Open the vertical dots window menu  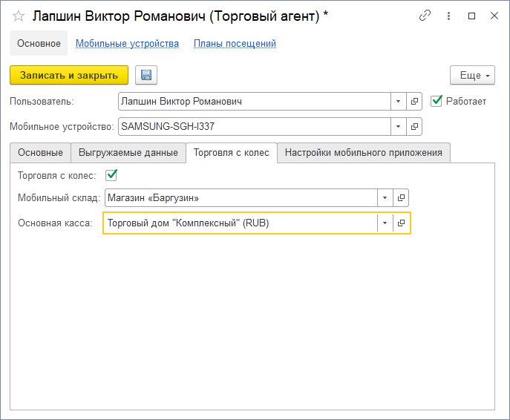tap(448, 15)
